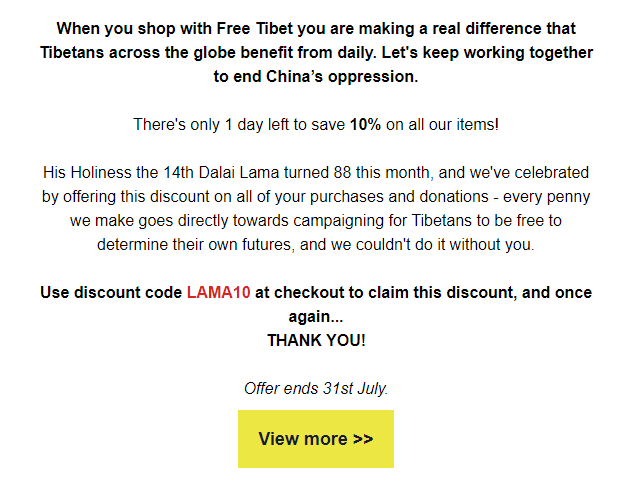The height and width of the screenshot is (481, 630).
Task: Click 'Use discount code' bold text
Action: (111, 293)
